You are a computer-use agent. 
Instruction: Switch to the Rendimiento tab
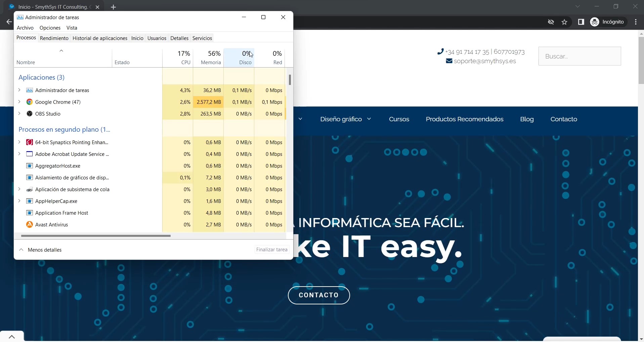(x=54, y=38)
